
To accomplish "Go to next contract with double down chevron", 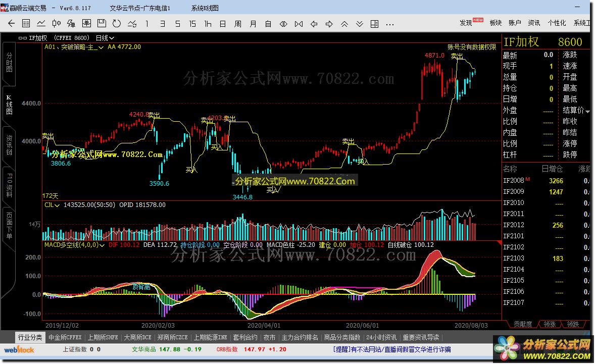I will tap(359, 24).
